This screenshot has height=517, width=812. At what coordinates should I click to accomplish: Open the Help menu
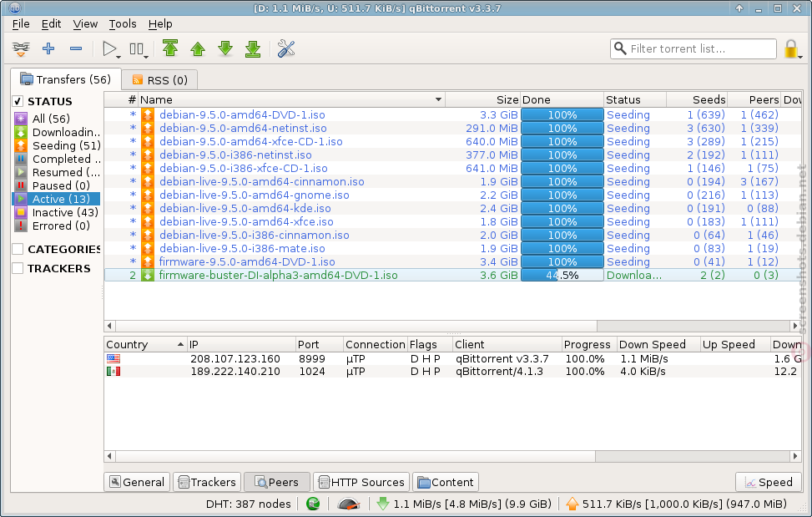[x=160, y=24]
